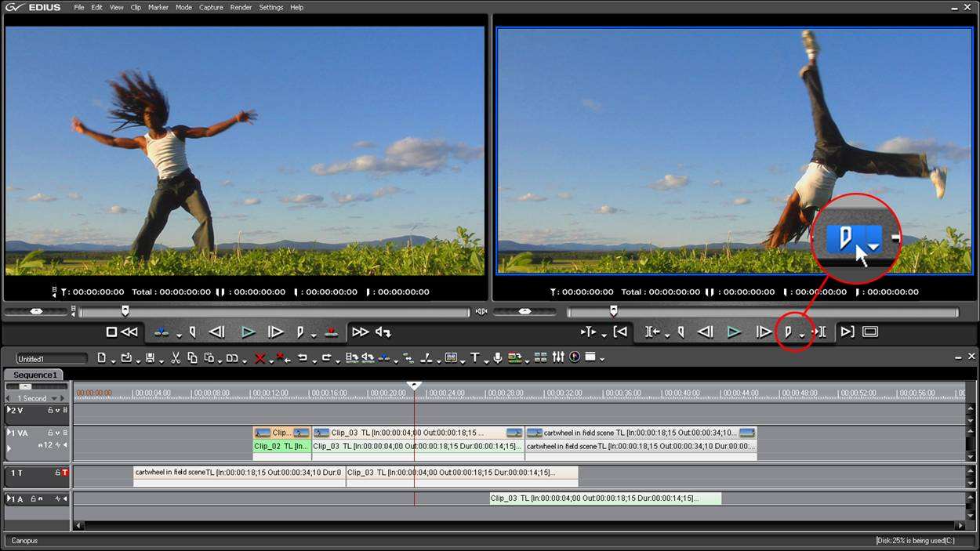
Task: Click the red X Delete icon
Action: pos(260,358)
